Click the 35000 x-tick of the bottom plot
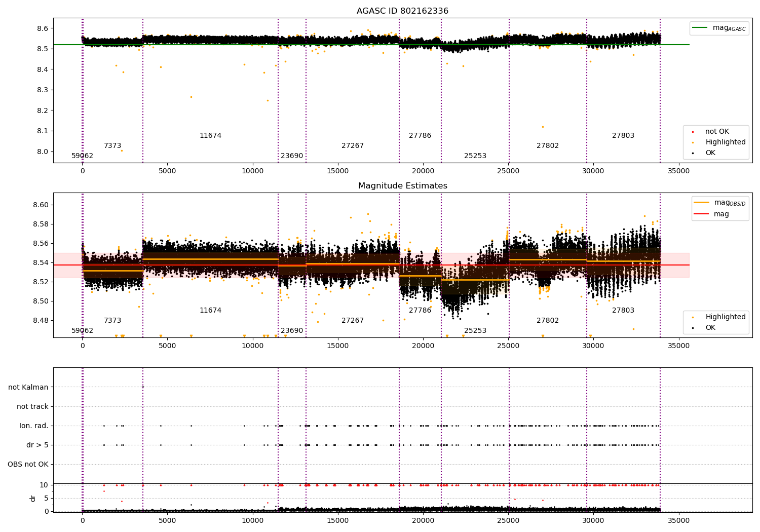 click(678, 521)
